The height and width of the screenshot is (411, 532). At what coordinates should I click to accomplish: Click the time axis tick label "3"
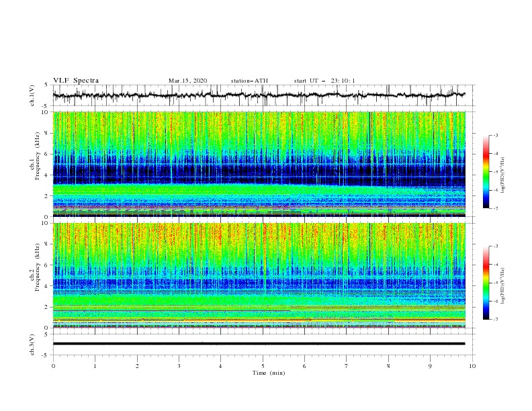179,366
